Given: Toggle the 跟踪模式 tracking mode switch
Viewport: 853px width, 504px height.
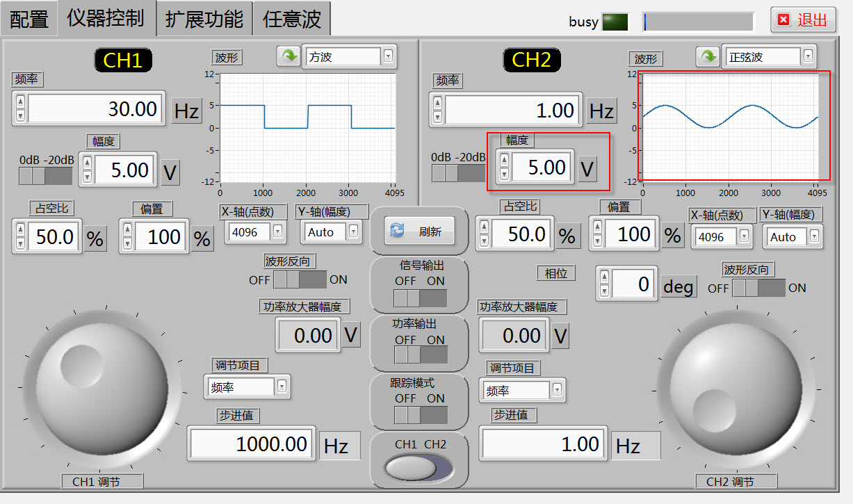Looking at the screenshot, I should tap(419, 414).
